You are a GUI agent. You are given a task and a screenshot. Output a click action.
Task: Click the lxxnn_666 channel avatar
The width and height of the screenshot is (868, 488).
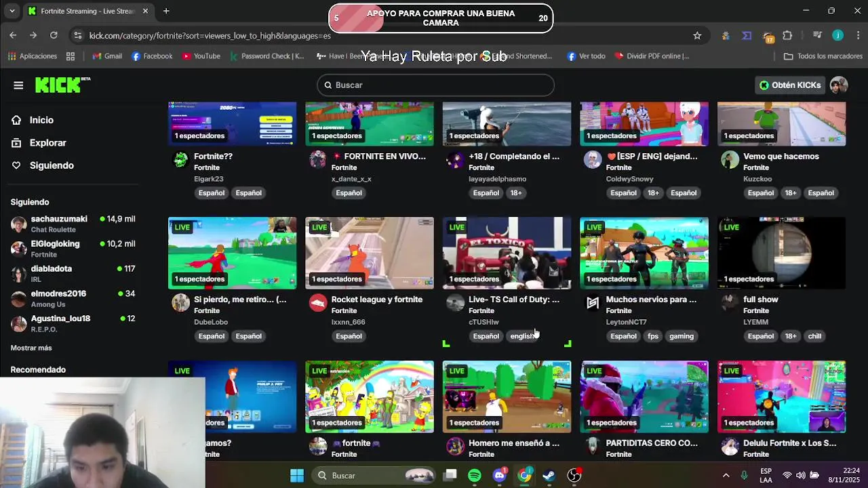point(318,302)
